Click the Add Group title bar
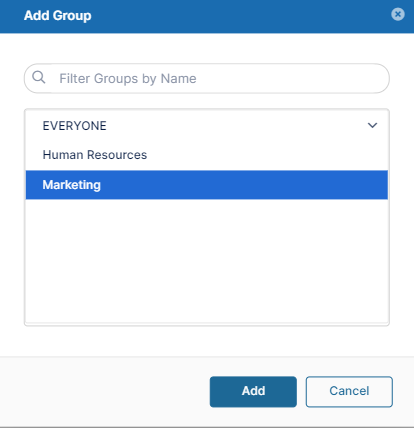The height and width of the screenshot is (428, 414). 207,16
